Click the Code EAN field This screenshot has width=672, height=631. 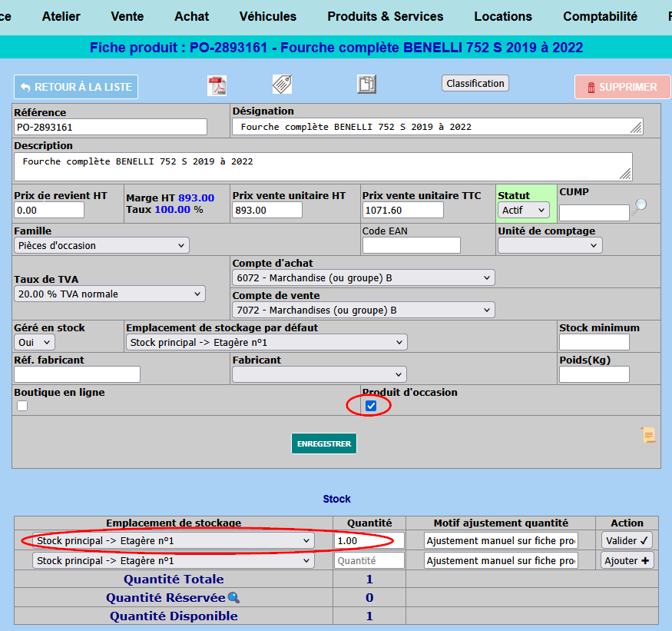point(412,245)
